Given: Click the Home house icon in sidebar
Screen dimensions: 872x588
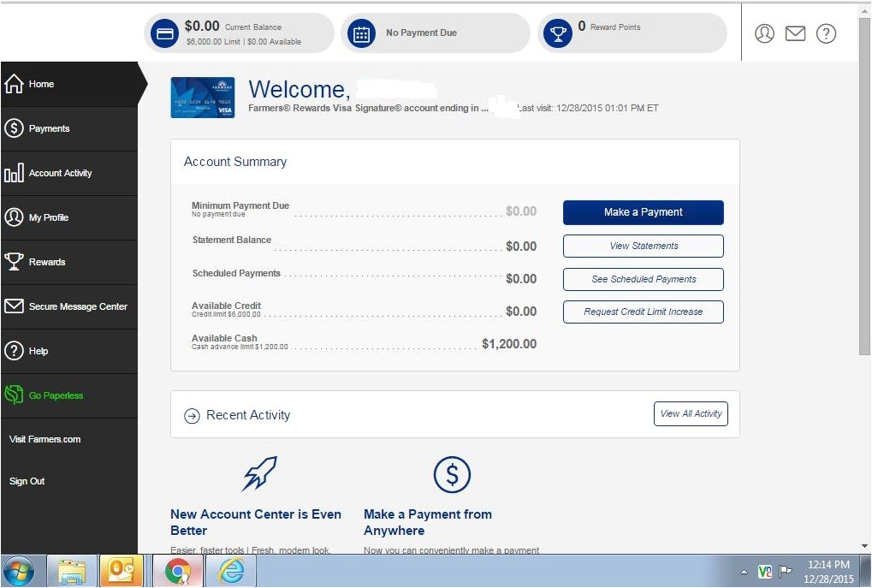Looking at the screenshot, I should 14,84.
